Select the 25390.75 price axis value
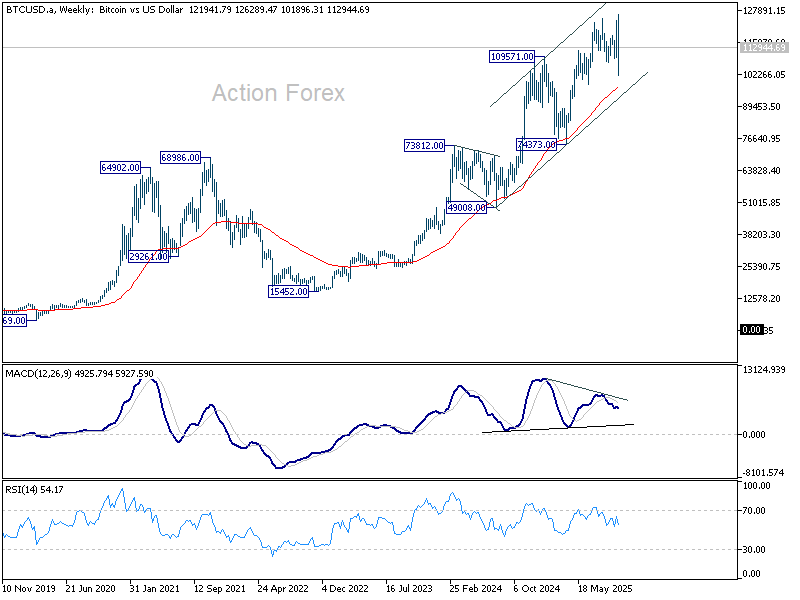The height and width of the screenshot is (600, 800). tap(761, 266)
